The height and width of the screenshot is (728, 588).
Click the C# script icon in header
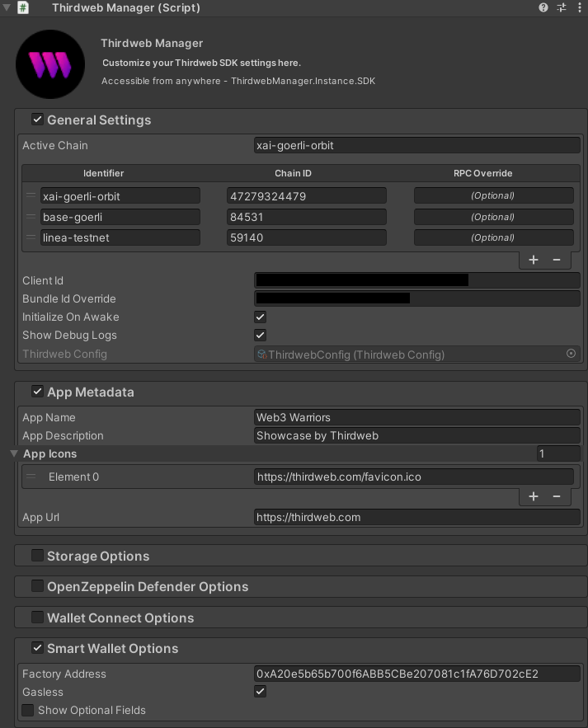(x=23, y=7)
